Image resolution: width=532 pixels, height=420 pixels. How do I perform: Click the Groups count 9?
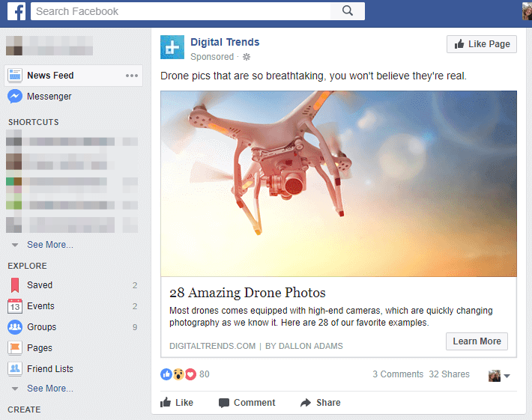[x=135, y=327]
